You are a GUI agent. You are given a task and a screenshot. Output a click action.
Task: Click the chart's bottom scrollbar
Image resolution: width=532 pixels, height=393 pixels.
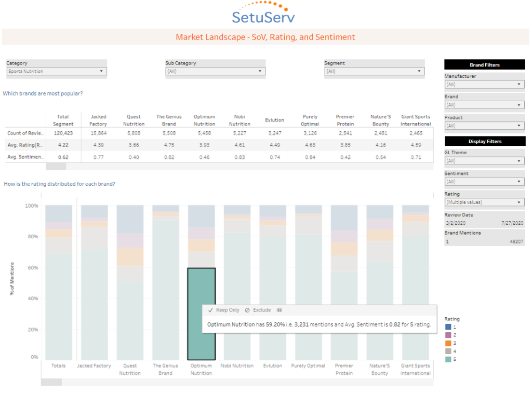[x=52, y=383]
